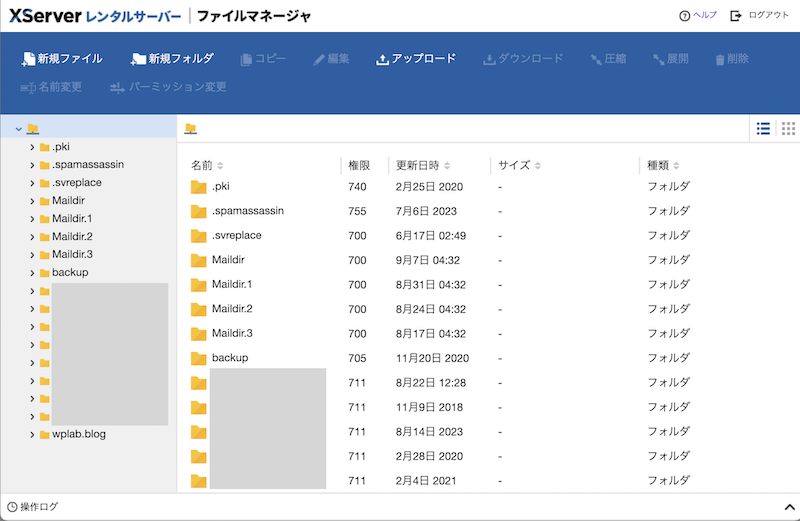Click ログアウト to log out
800x521 pixels.
point(759,16)
